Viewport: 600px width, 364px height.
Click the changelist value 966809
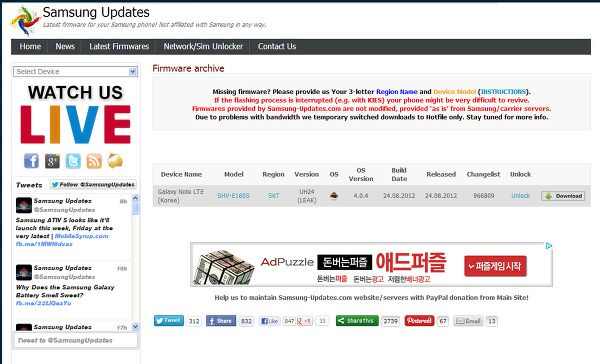click(484, 196)
